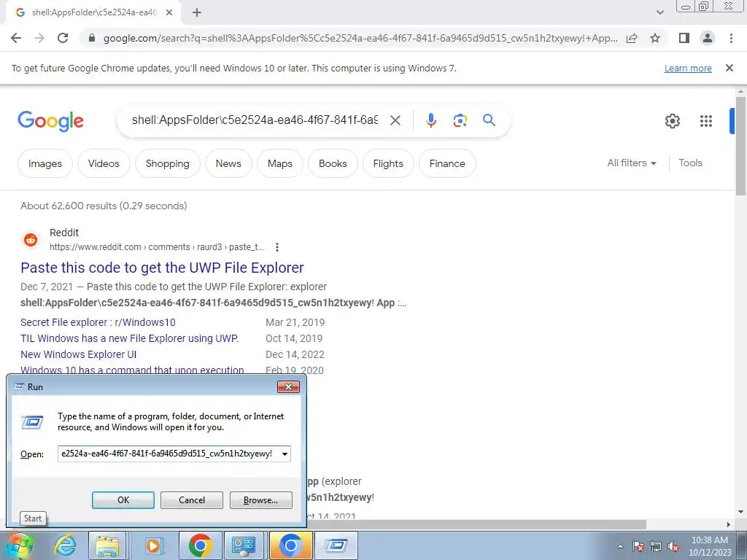The height and width of the screenshot is (560, 747).
Task: Go to the Google homepage logo
Action: point(50,121)
